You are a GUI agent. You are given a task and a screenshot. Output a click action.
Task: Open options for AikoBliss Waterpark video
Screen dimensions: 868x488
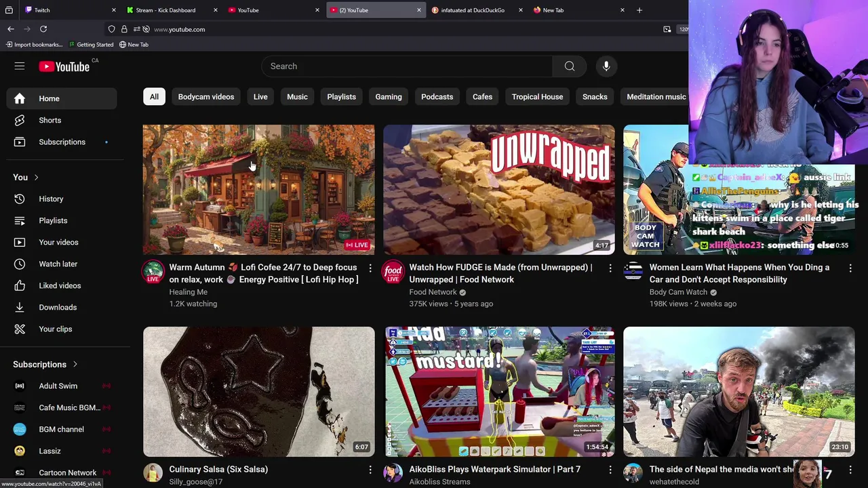(x=610, y=470)
